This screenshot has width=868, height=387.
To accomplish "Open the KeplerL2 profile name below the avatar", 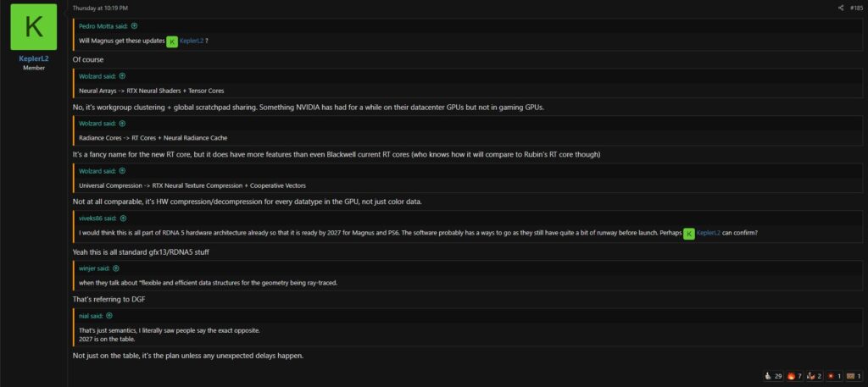I will tap(34, 59).
